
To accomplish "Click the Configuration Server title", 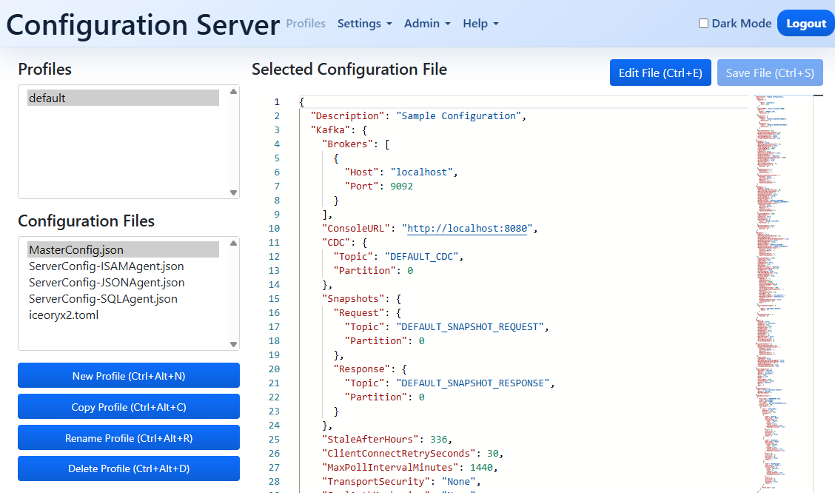I will tap(143, 24).
